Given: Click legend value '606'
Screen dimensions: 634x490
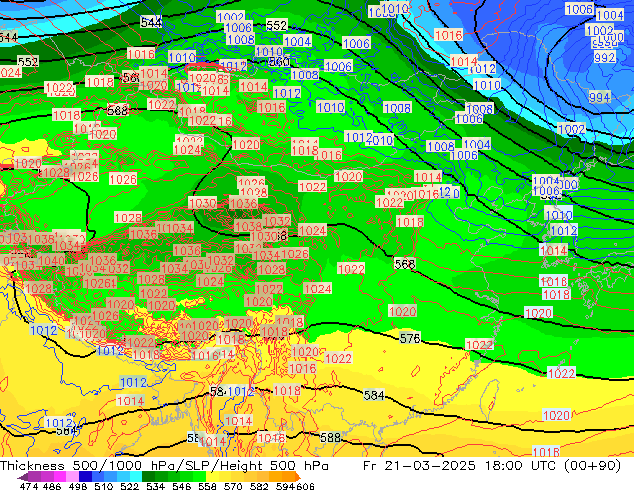Looking at the screenshot, I should 305,486.
